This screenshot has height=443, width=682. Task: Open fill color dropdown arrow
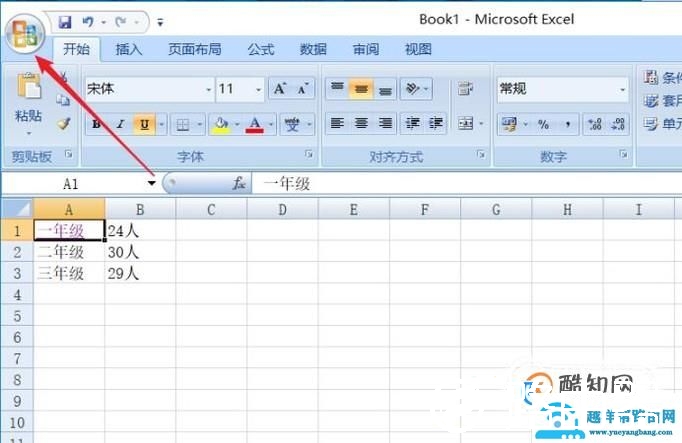(237, 125)
